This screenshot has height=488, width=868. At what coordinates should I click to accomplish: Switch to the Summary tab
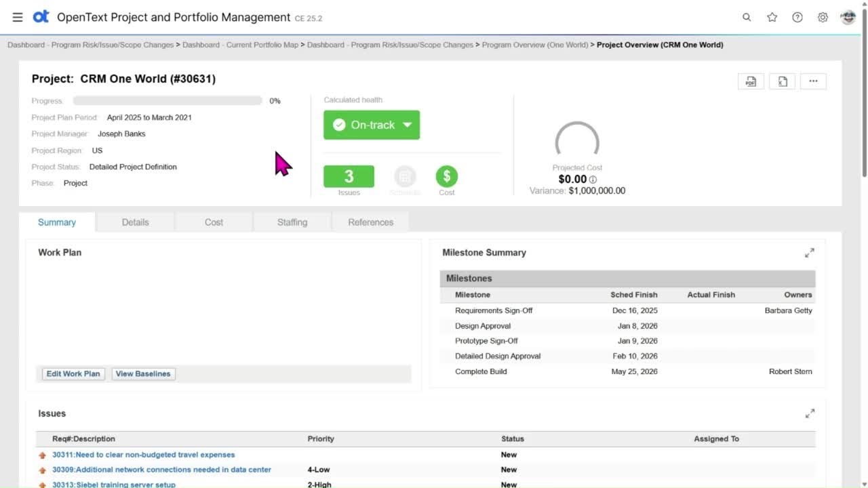(57, 222)
